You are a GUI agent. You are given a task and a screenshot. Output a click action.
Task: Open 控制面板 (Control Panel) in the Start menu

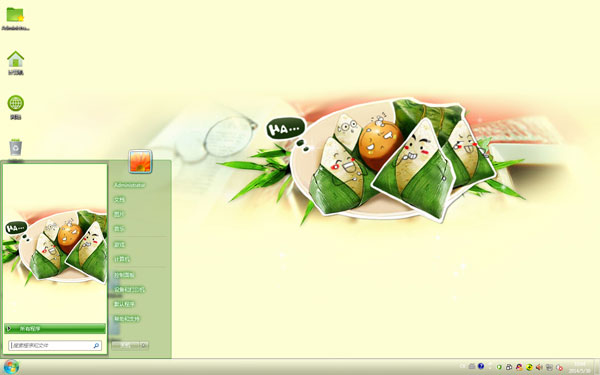(124, 275)
